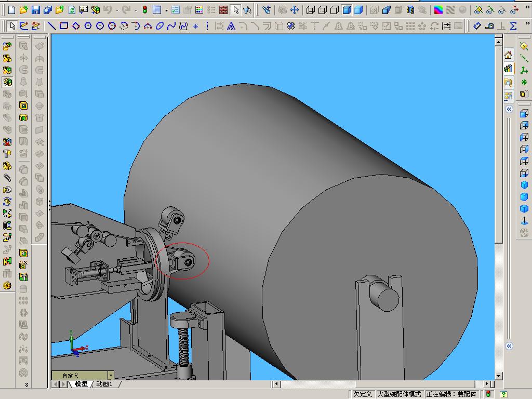
Task: Click the Options checklist icon
Action: coord(176,10)
